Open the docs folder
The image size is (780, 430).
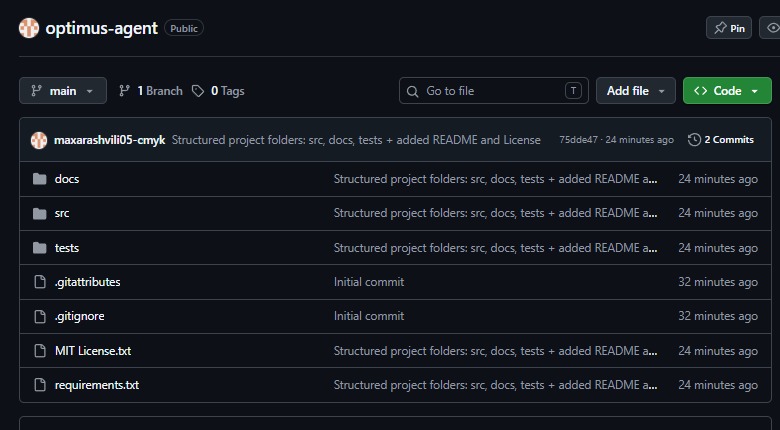(x=67, y=179)
